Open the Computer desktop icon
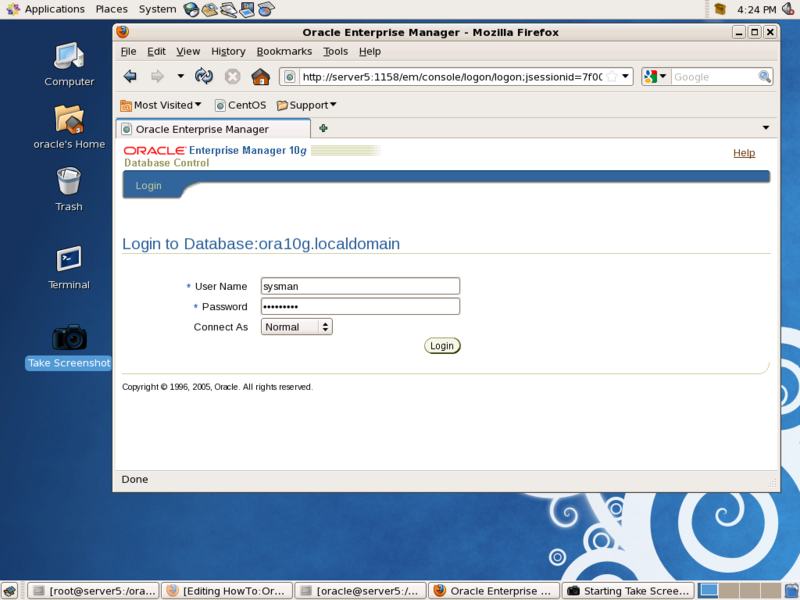The image size is (800, 600). 69,65
